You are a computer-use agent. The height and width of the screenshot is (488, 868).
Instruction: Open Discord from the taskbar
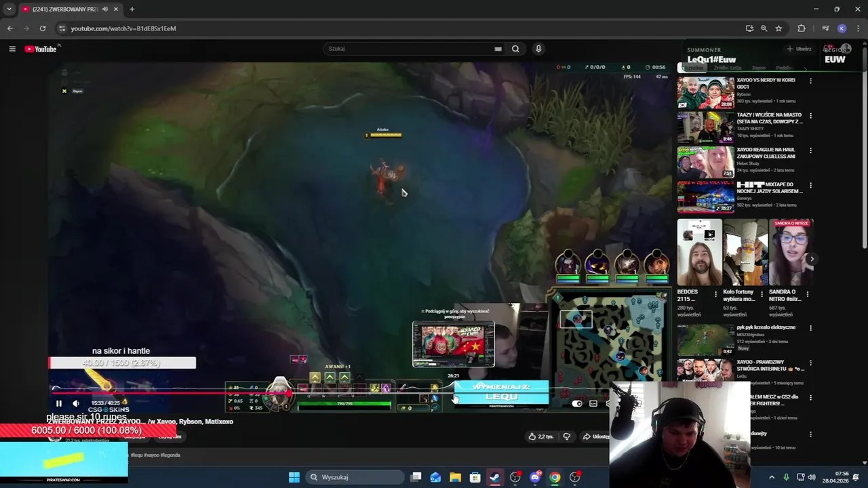coord(535,477)
